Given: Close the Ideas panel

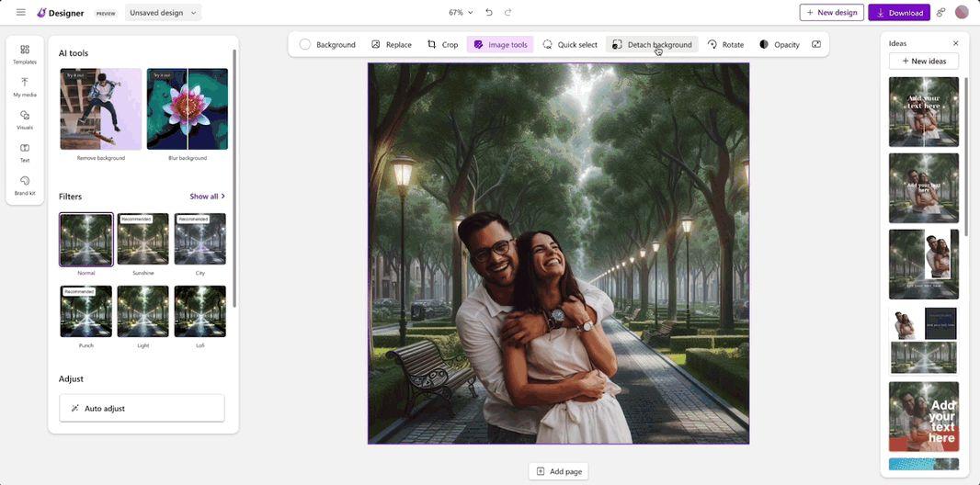Looking at the screenshot, I should (x=955, y=43).
